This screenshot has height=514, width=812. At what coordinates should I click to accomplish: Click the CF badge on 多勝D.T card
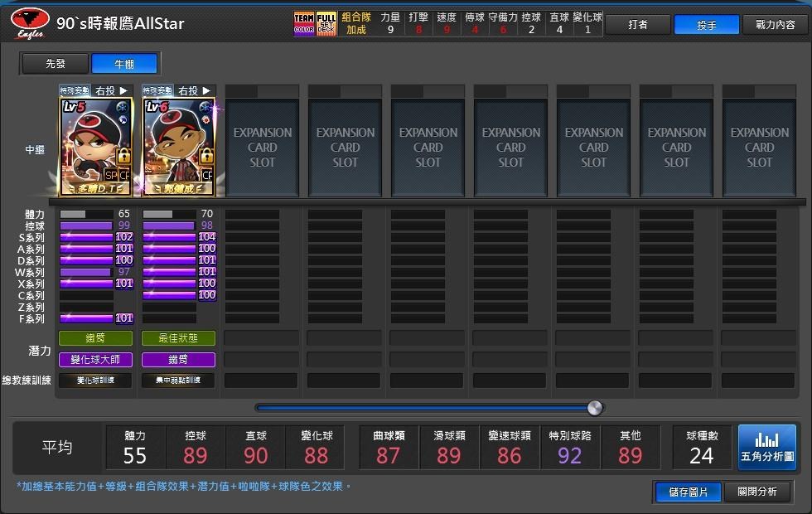124,175
